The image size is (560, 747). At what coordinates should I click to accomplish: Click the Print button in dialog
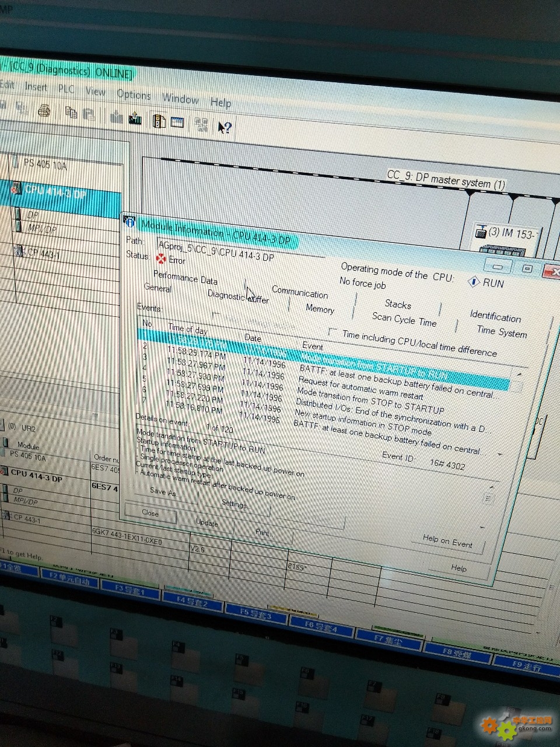pyautogui.click(x=263, y=532)
